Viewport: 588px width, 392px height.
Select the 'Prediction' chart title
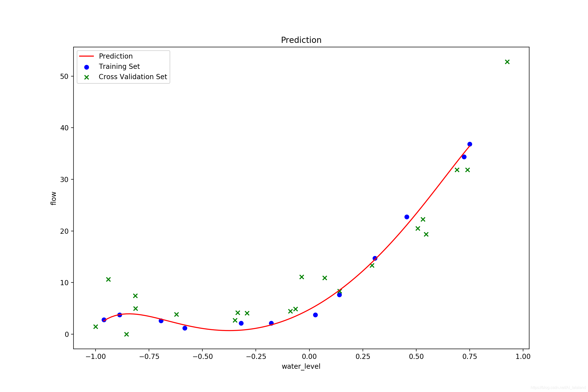coord(301,40)
